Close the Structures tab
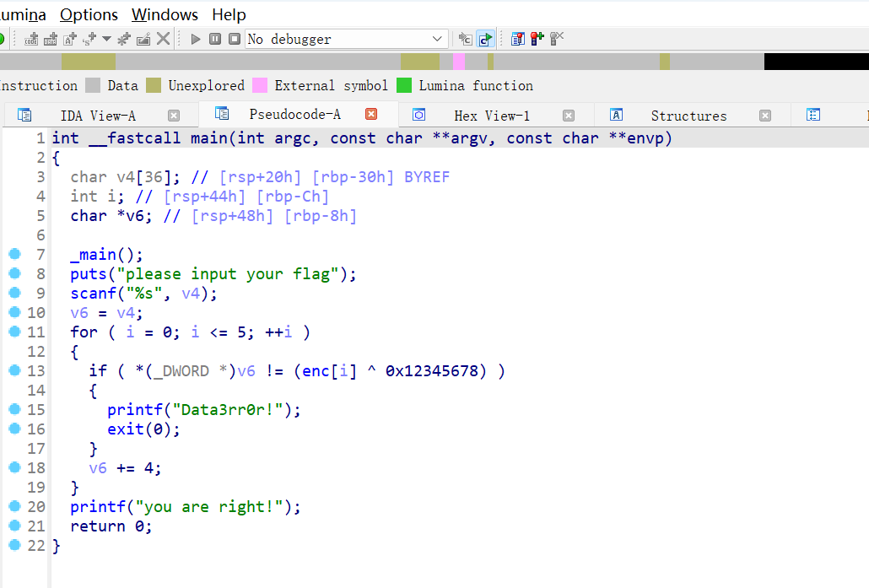869x588 pixels. (x=765, y=116)
